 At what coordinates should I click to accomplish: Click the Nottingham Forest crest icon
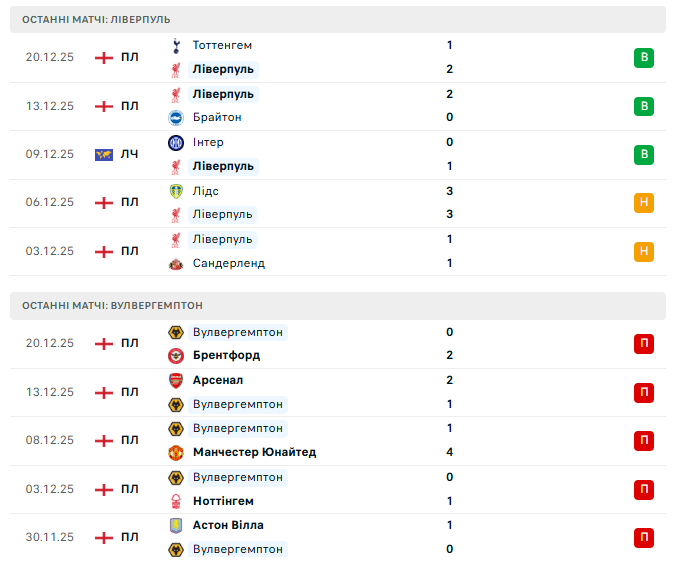pos(175,501)
